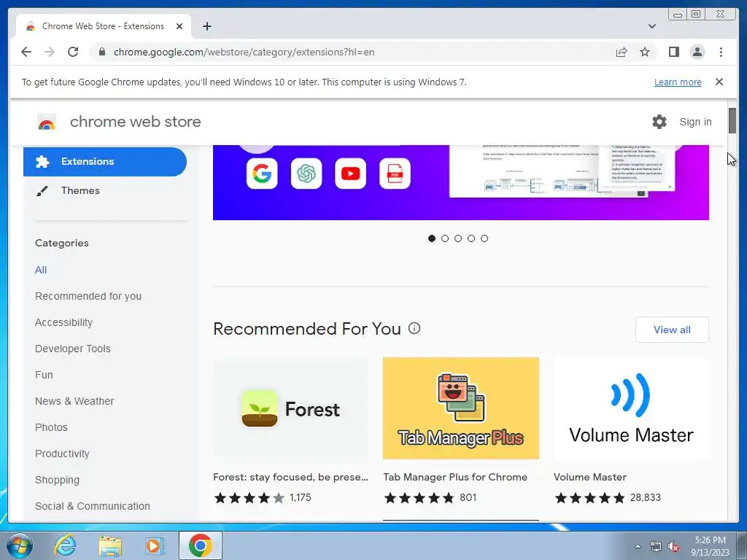Viewport: 747px width, 560px height.
Task: Browse the Photos category
Action: point(52,427)
